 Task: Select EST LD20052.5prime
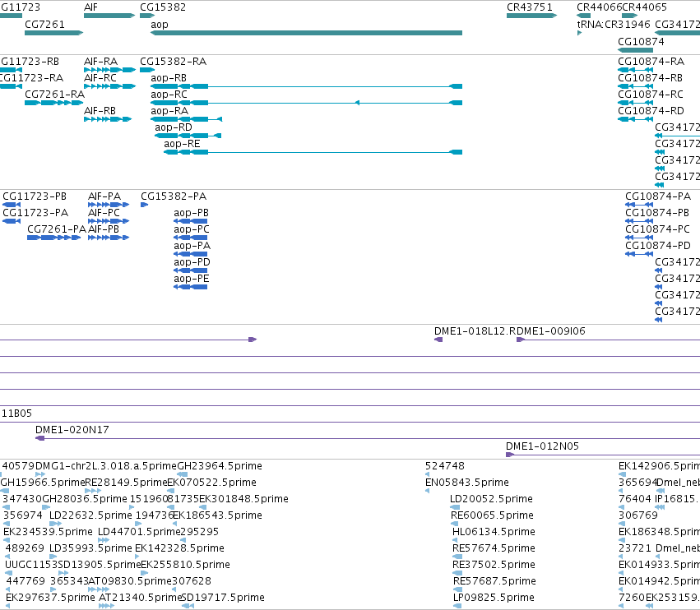coord(455,507)
